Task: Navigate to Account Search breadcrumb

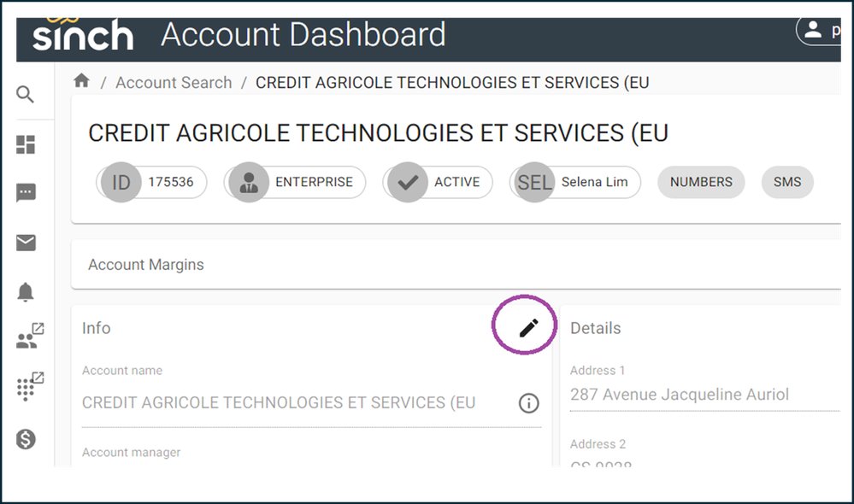Action: click(174, 82)
